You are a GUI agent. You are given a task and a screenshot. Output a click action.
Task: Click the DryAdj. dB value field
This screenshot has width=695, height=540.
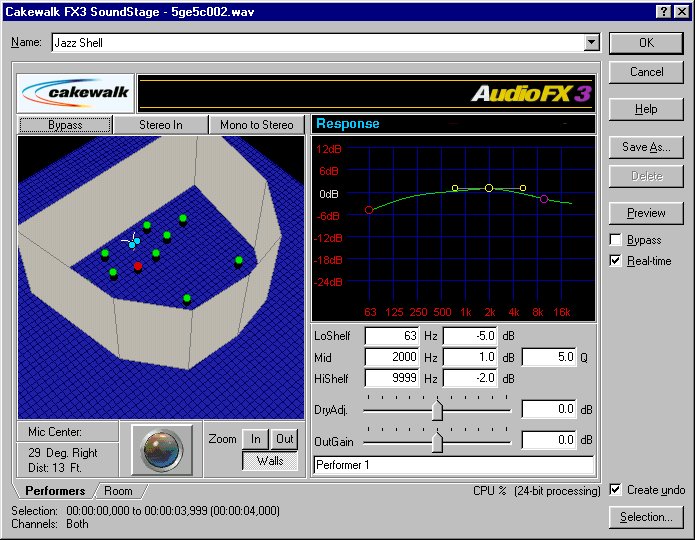coord(549,409)
